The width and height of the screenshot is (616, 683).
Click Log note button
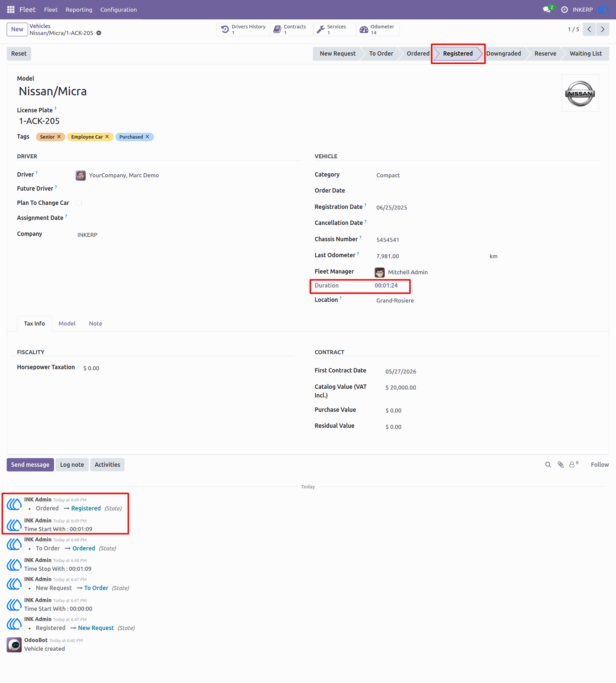pyautogui.click(x=72, y=465)
